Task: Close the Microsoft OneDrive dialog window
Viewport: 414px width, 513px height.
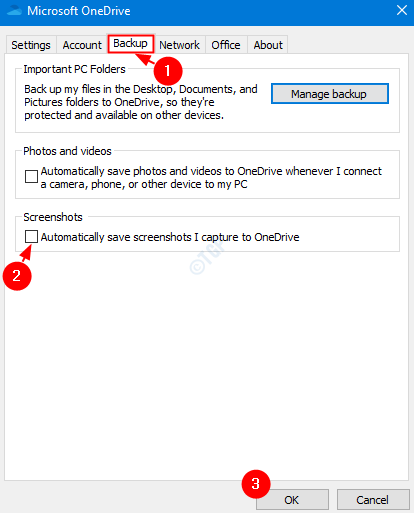Action: pos(402,10)
